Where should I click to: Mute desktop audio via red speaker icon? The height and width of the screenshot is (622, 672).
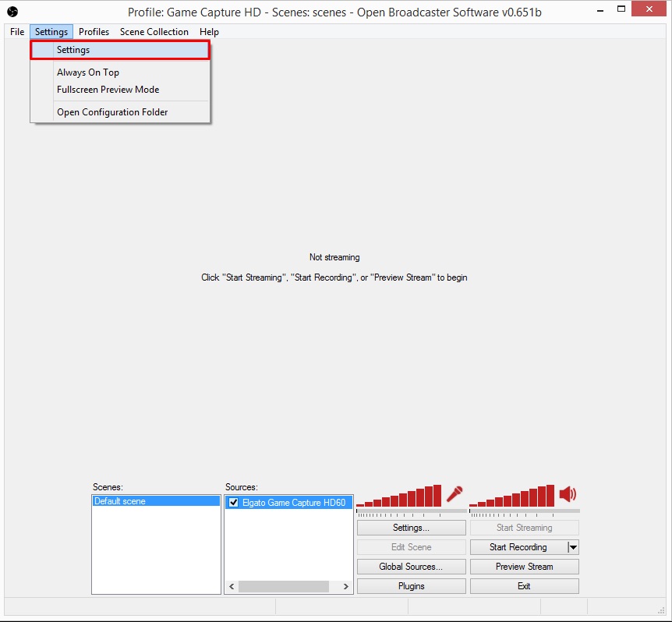pyautogui.click(x=568, y=494)
